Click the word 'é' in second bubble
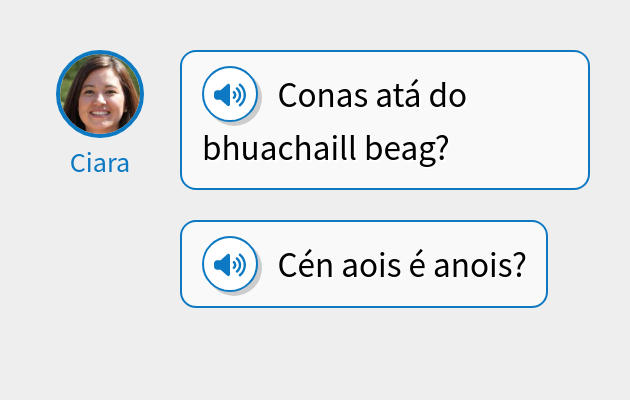 click(x=417, y=264)
